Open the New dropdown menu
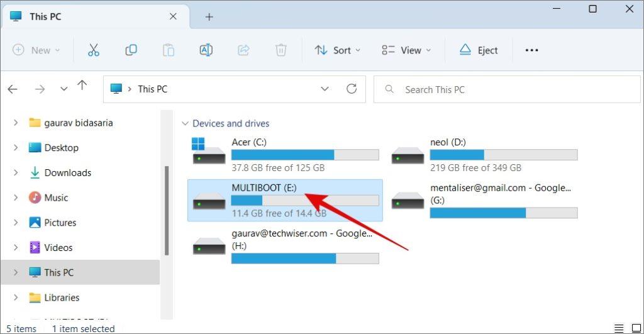The image size is (644, 334). point(36,50)
